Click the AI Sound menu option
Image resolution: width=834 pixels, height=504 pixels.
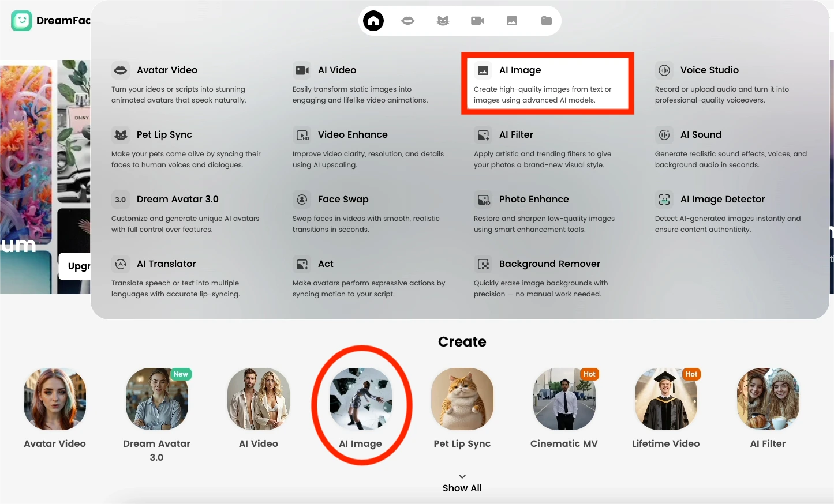click(701, 135)
